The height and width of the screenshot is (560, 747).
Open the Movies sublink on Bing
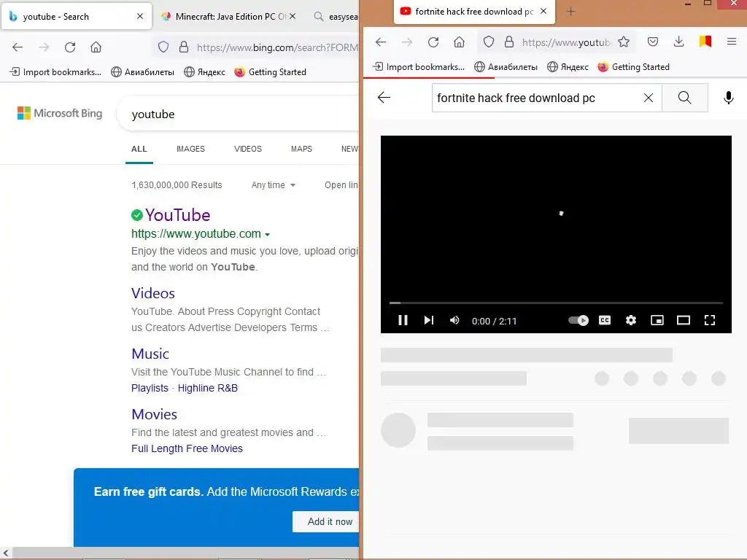pos(154,414)
